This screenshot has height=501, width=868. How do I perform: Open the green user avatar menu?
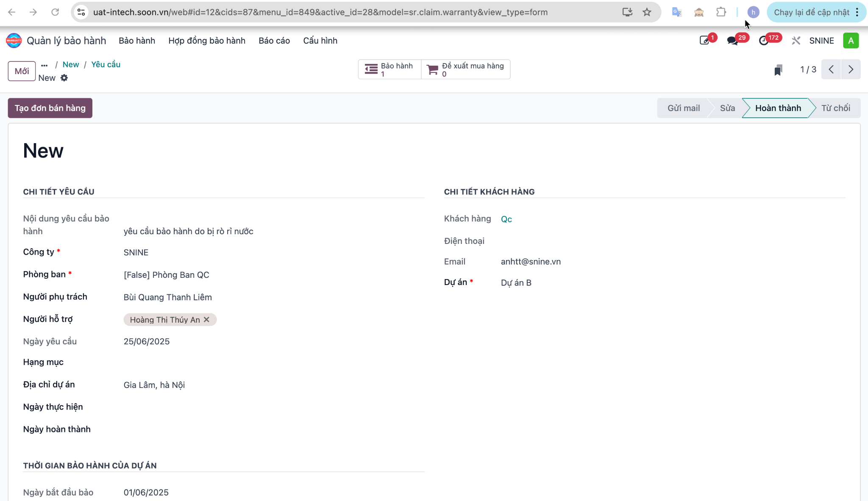[x=851, y=41]
